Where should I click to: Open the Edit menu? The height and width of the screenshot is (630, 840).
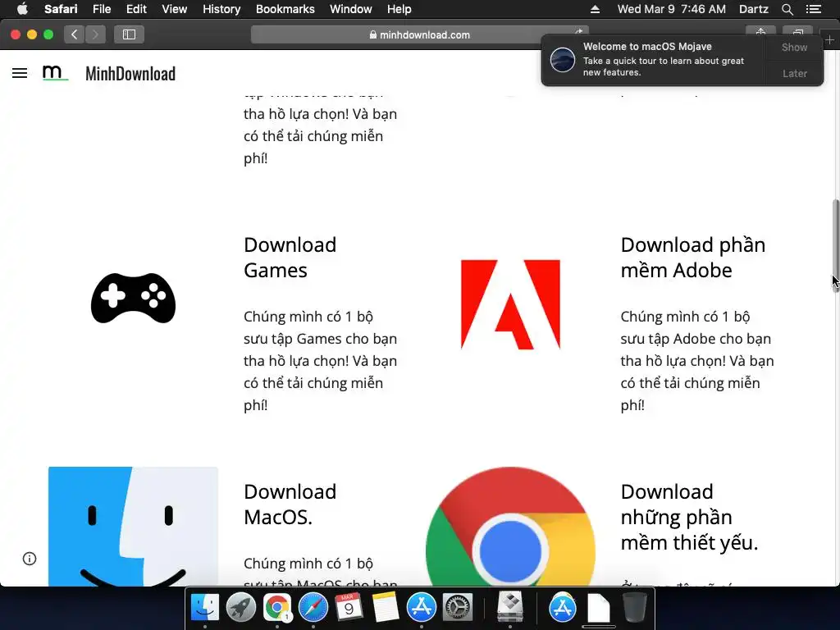136,9
